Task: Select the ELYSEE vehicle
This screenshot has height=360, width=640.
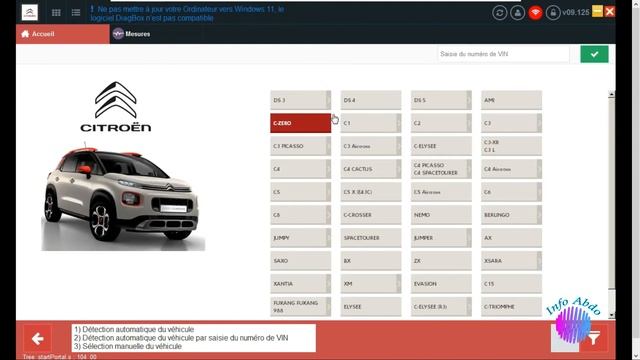Action: [371, 307]
